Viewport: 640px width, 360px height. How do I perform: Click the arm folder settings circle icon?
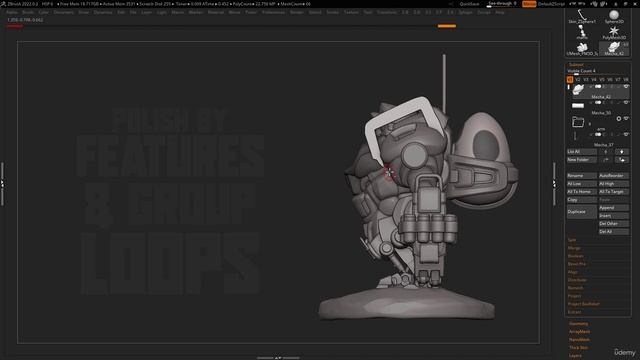[618, 118]
